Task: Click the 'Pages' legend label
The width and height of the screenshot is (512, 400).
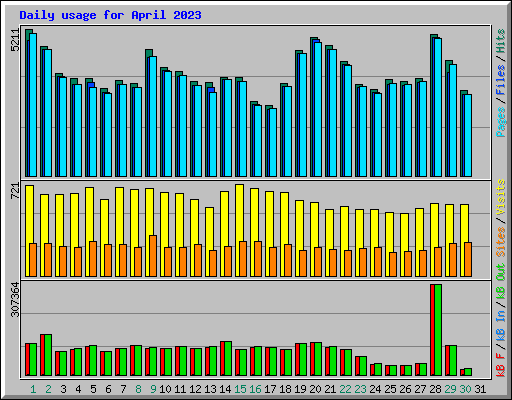Action: click(x=501, y=122)
